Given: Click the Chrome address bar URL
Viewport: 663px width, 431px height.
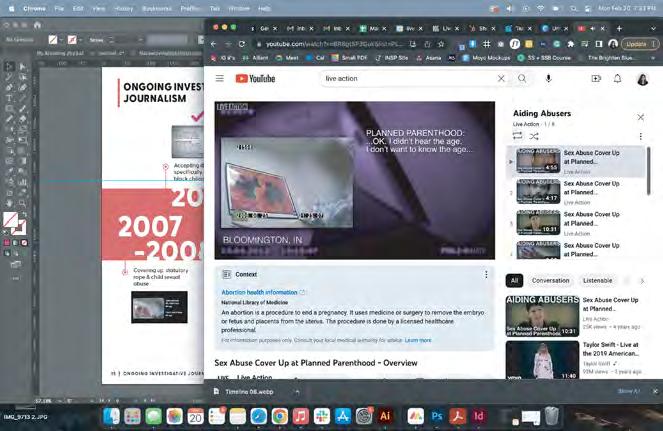Looking at the screenshot, I should pos(334,44).
